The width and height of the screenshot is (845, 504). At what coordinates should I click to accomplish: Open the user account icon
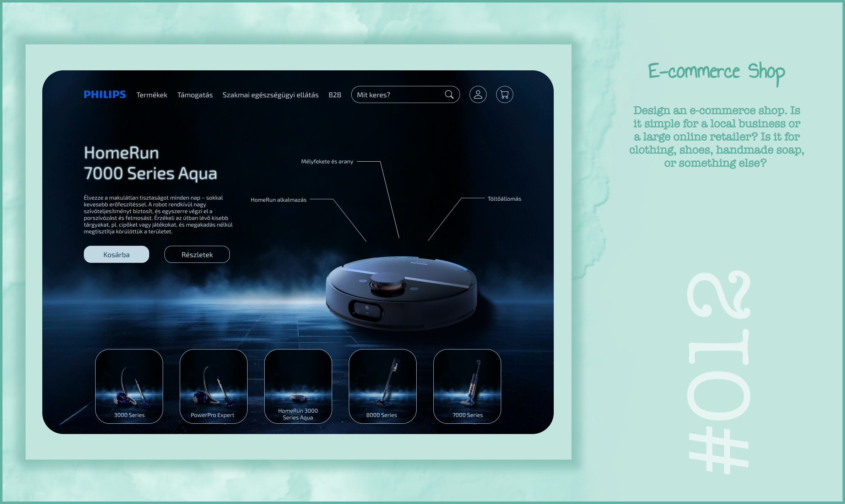coord(478,94)
